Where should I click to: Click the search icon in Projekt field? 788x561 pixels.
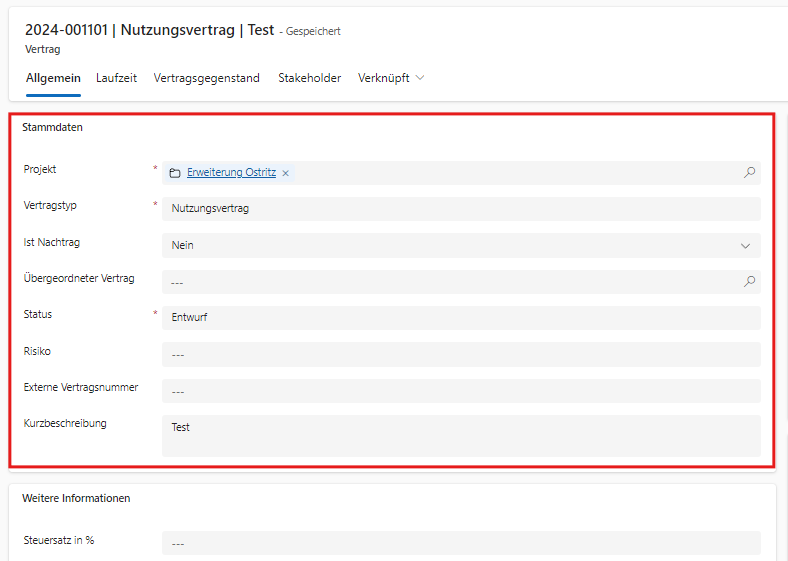[x=749, y=173]
